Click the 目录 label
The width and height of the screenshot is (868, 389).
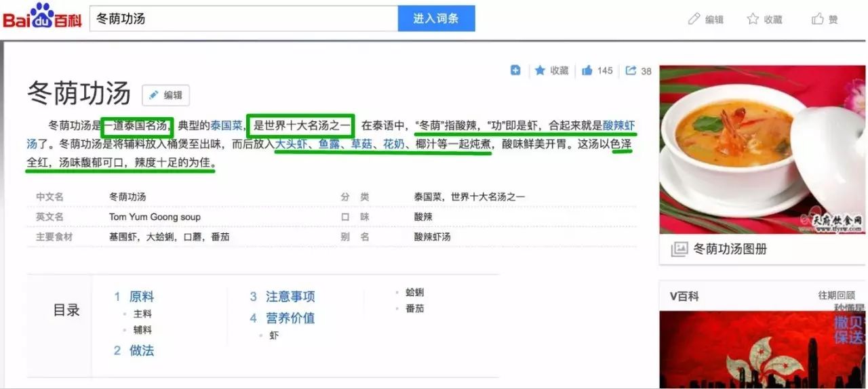[x=66, y=310]
